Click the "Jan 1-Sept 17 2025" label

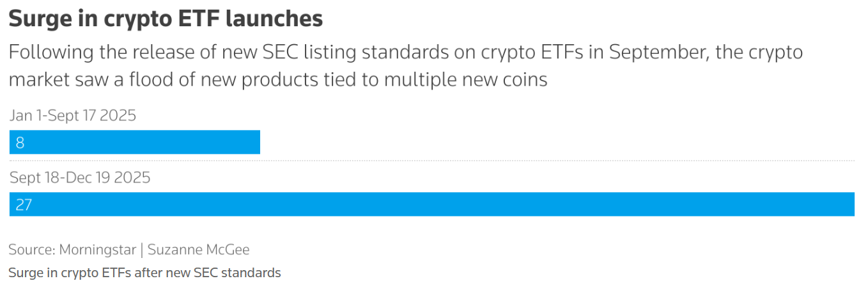[73, 116]
